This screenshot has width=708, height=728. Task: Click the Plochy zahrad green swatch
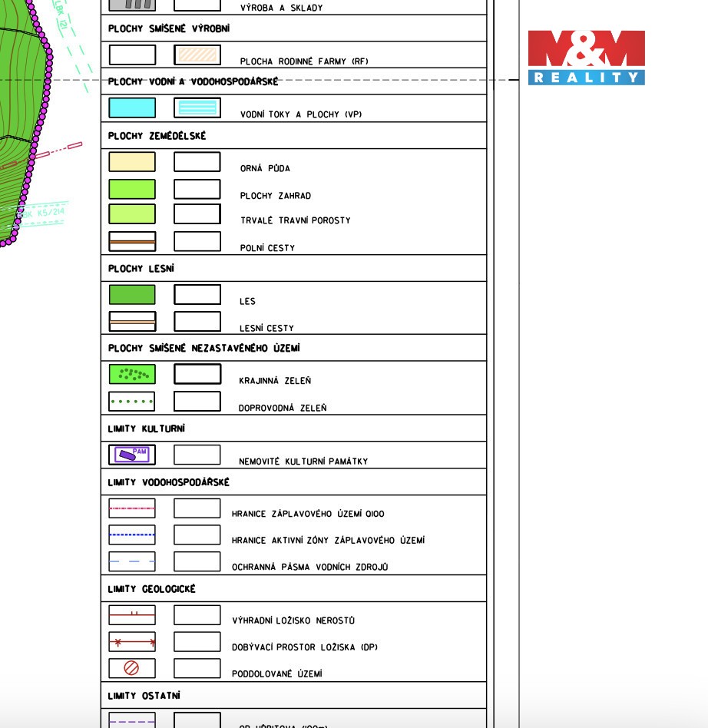coord(132,189)
